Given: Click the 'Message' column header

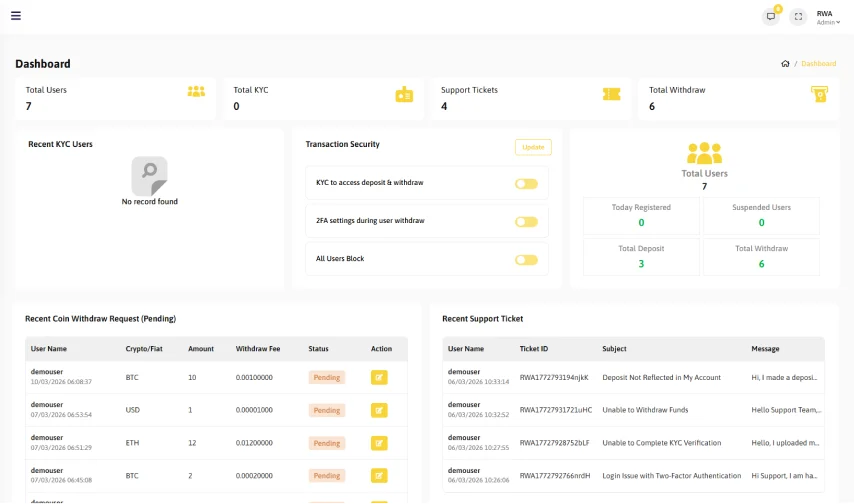Looking at the screenshot, I should pos(765,349).
